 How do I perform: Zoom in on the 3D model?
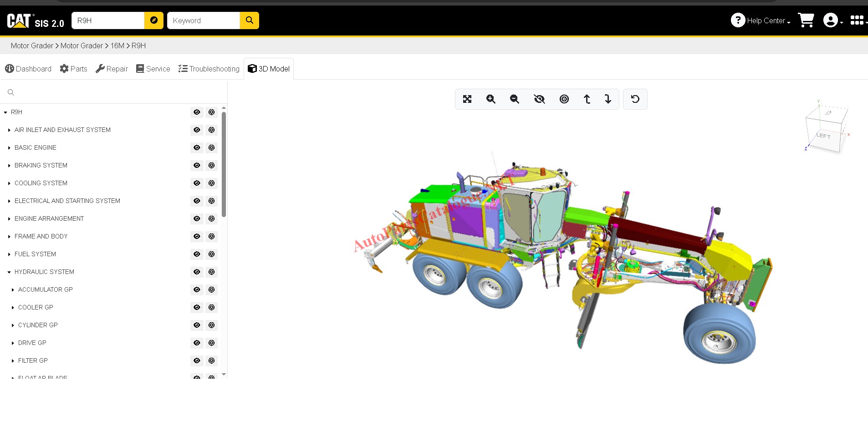pyautogui.click(x=491, y=99)
